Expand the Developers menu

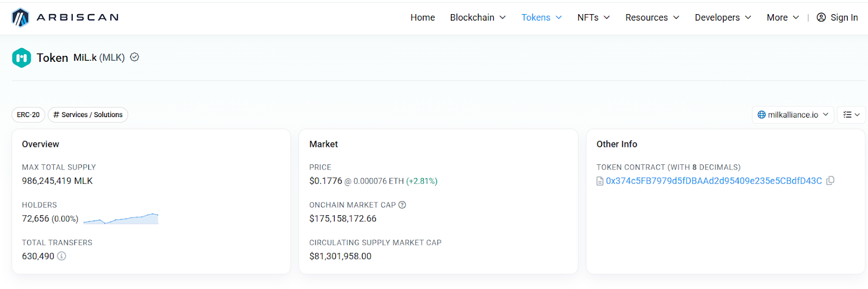coord(723,17)
